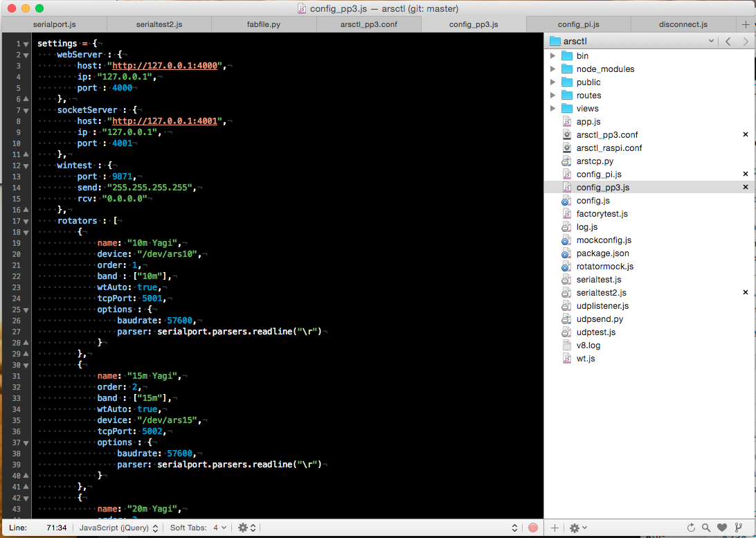
Task: Click the baudrate value 57600 on line 26
Action: 180,321
